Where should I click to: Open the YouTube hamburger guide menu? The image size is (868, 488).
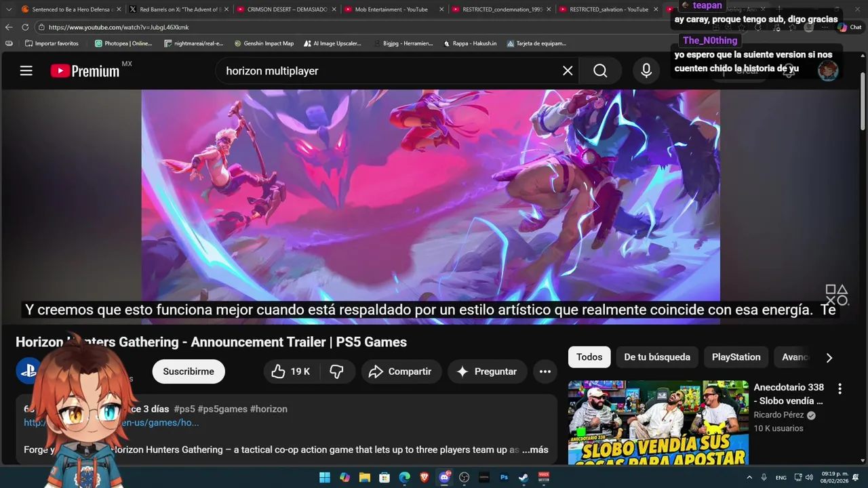click(x=26, y=70)
